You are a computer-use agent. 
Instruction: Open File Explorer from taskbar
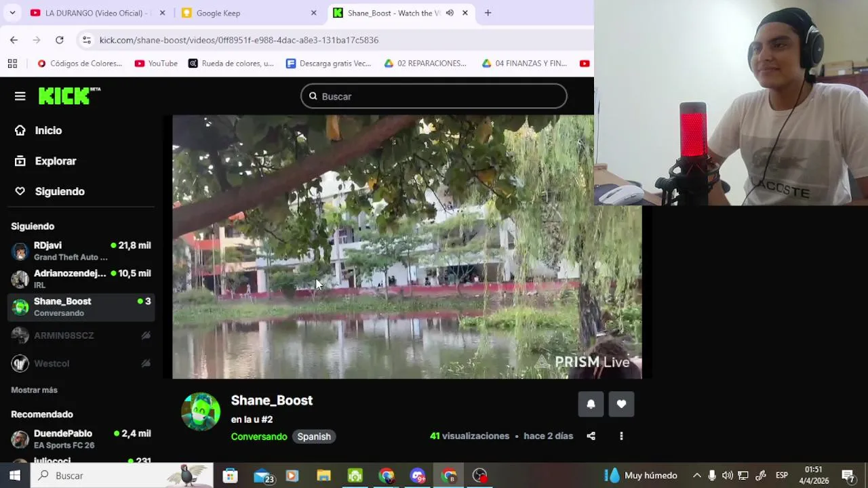point(323,475)
